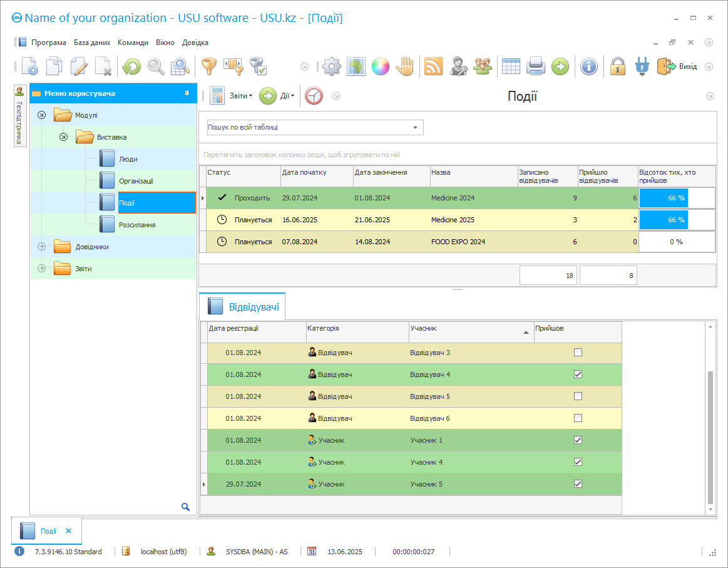This screenshot has width=728, height=568.
Task: Open Розсилання in the module tree
Action: (137, 225)
